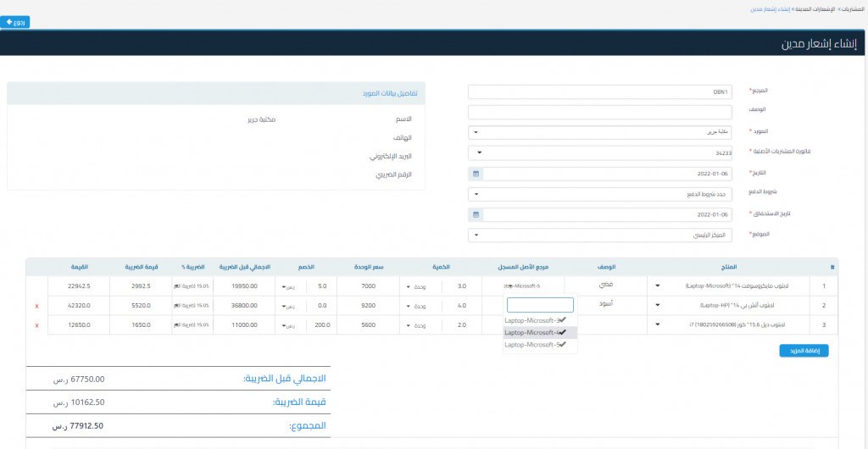Open the المورد supplier dropdown
This screenshot has height=449, width=868.
click(600, 133)
